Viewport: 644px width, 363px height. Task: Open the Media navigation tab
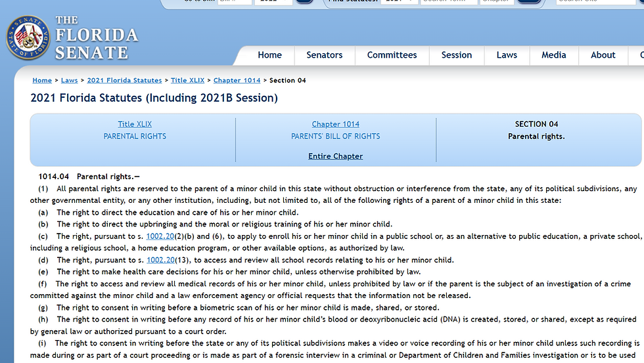pos(553,55)
